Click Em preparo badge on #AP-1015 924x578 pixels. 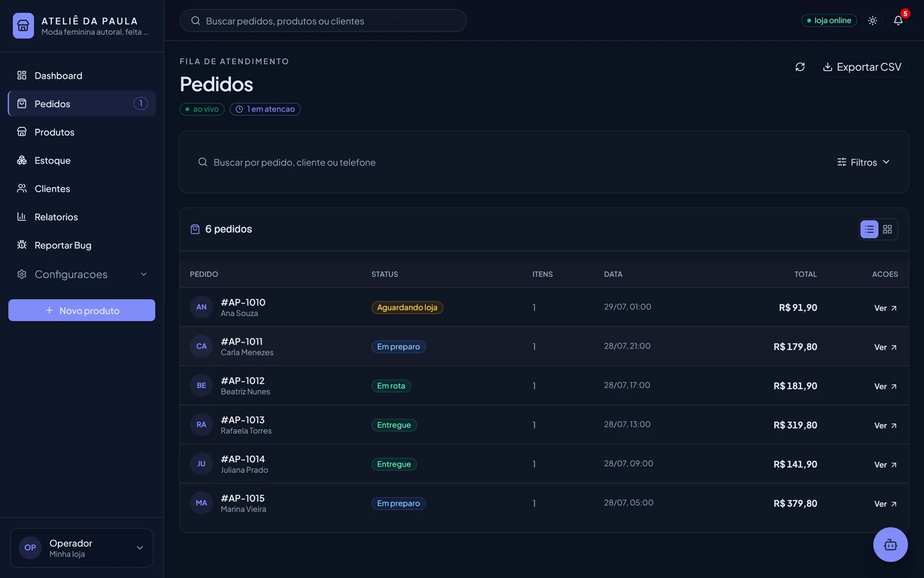[398, 503]
